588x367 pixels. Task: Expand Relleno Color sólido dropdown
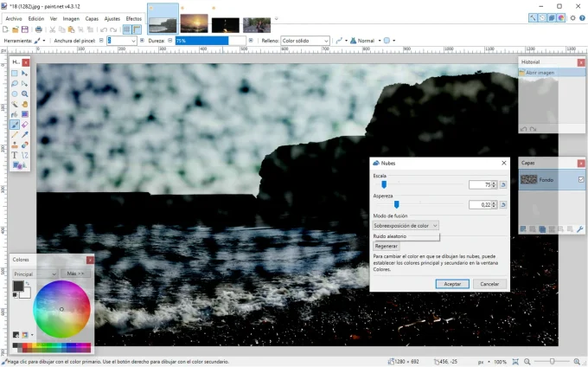coord(305,41)
